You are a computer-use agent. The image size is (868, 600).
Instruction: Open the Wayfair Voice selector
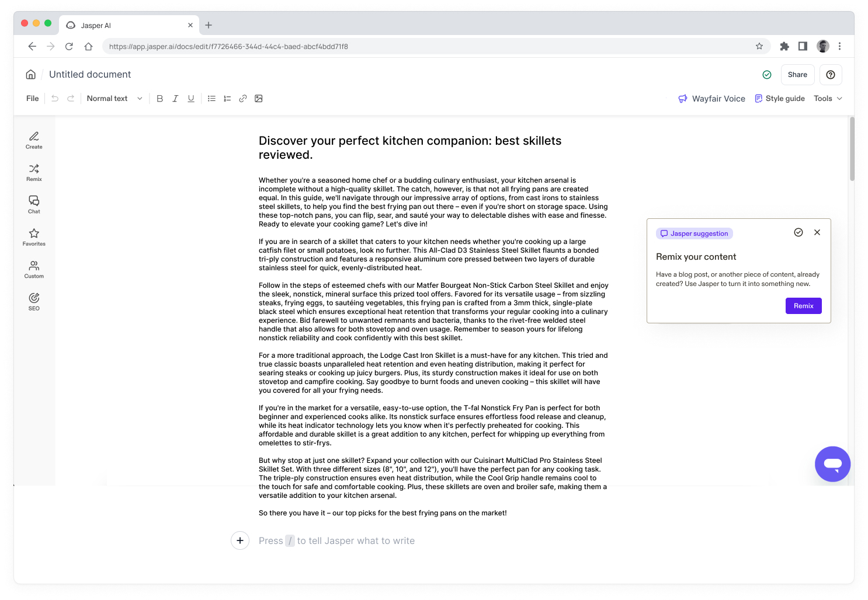pyautogui.click(x=711, y=99)
